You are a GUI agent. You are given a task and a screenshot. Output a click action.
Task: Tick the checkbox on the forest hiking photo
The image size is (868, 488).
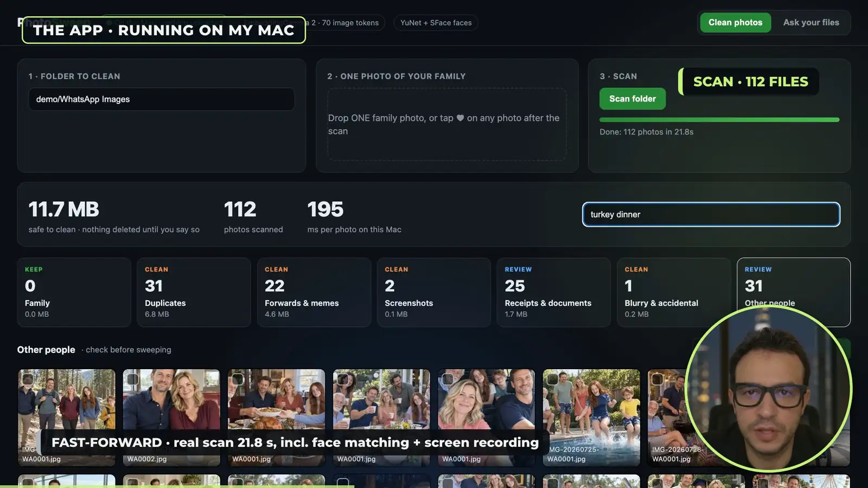(28, 379)
